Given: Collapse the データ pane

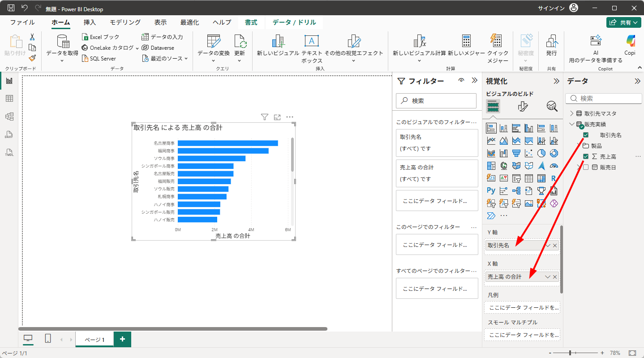Looking at the screenshot, I should tap(638, 81).
